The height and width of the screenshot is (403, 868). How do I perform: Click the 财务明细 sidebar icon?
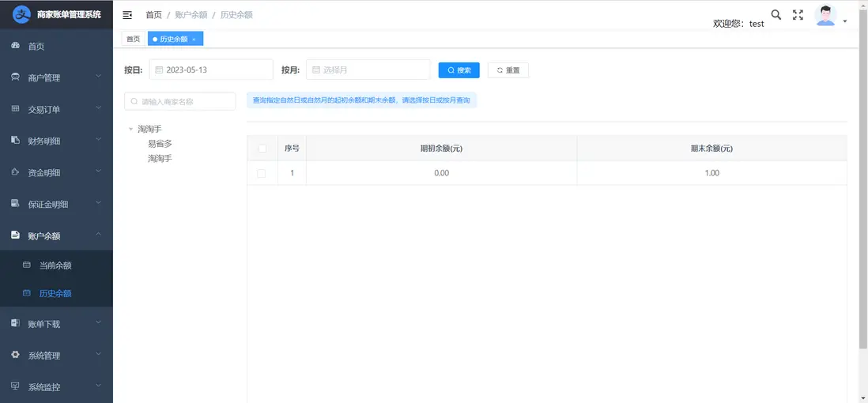16,141
